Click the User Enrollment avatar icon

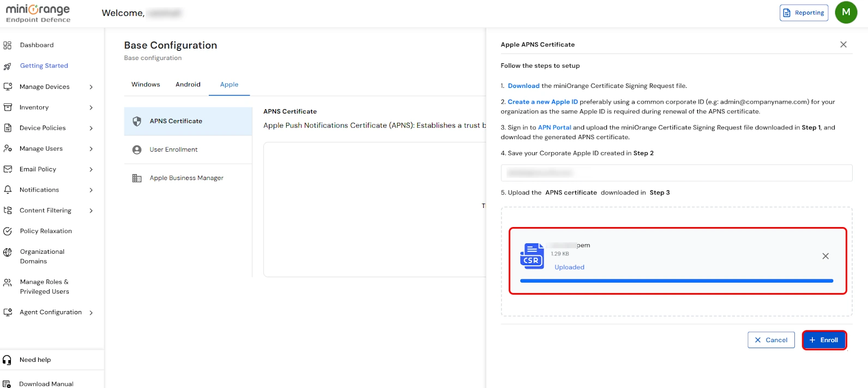(137, 150)
